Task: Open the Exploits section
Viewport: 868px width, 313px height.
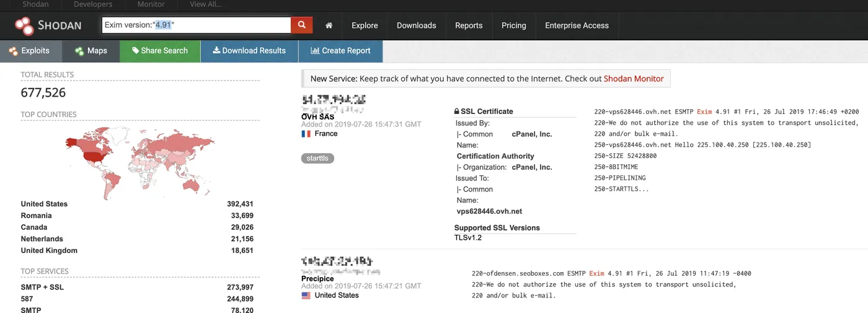Action: [30, 51]
